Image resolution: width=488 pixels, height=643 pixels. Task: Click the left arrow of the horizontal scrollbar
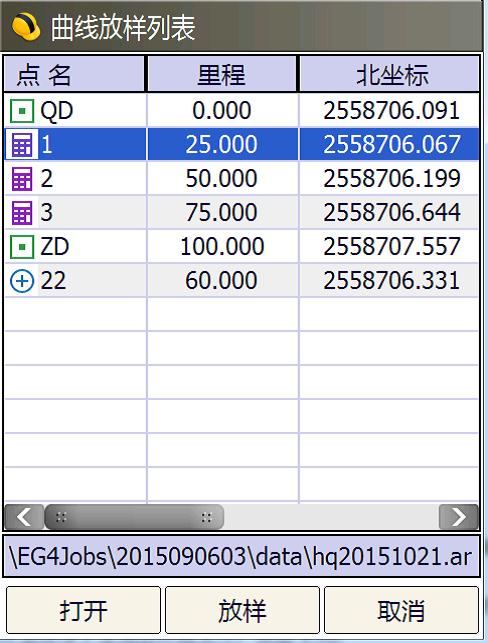[24, 517]
